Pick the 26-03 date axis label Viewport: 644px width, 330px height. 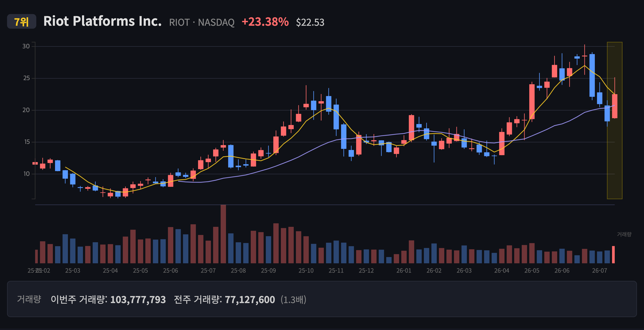point(464,271)
